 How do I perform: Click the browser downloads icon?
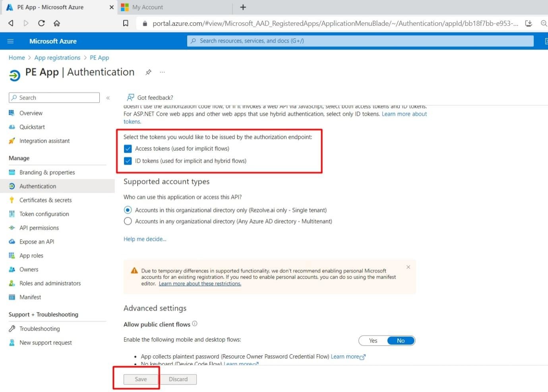[529, 23]
